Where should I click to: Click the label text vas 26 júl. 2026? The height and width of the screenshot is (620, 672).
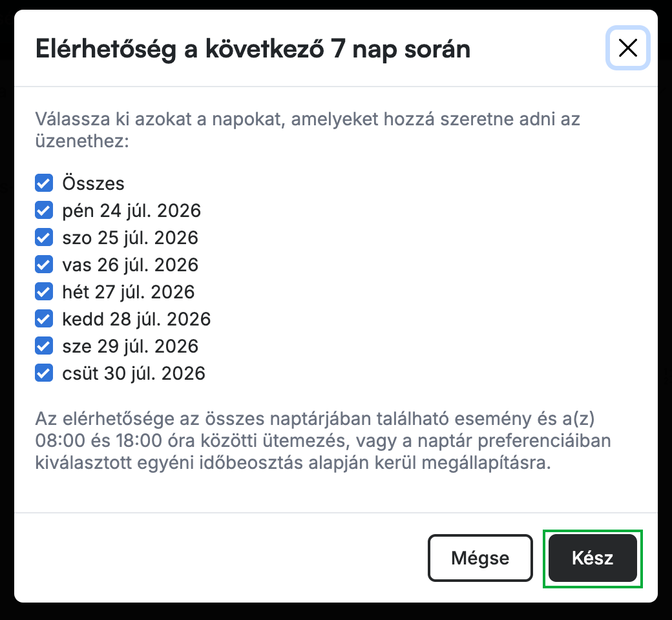[131, 265]
